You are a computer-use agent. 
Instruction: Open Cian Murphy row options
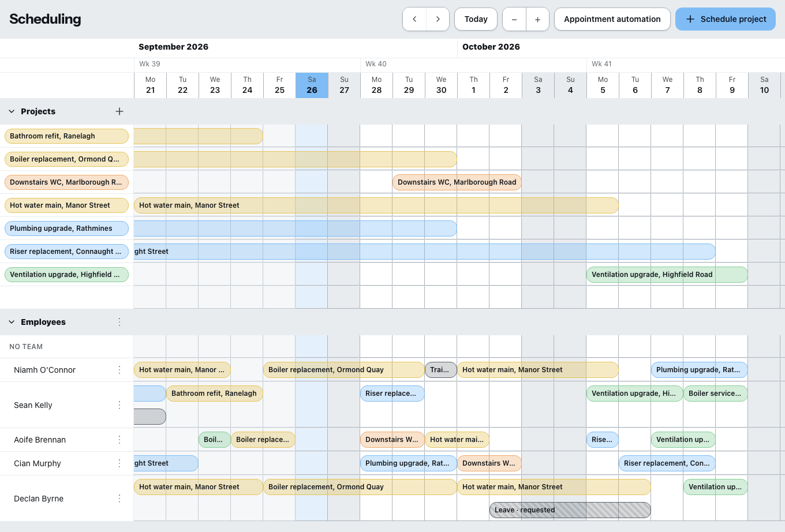coord(119,463)
